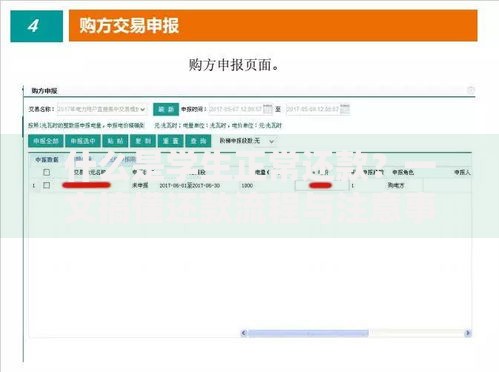Click the 刷新 button
The height and width of the screenshot is (372, 499).
166,109
